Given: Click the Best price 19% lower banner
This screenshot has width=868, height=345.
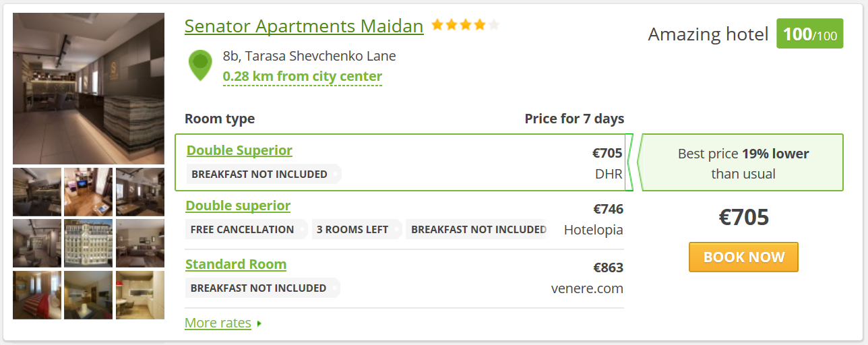Looking at the screenshot, I should pos(740,162).
